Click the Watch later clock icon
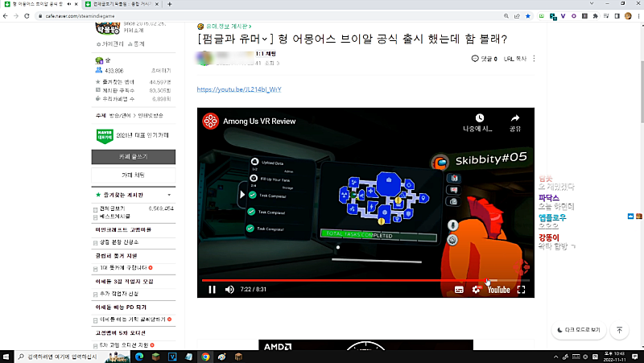Viewport: 644px width, 363px height. pyautogui.click(x=479, y=118)
